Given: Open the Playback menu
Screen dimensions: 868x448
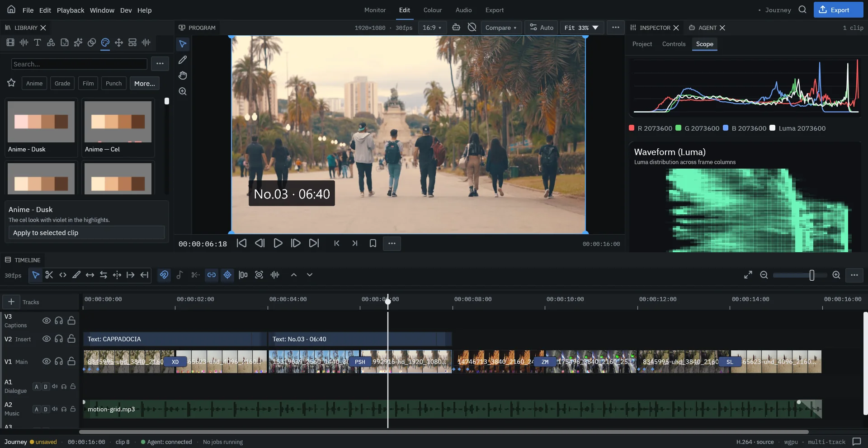Looking at the screenshot, I should (71, 10).
